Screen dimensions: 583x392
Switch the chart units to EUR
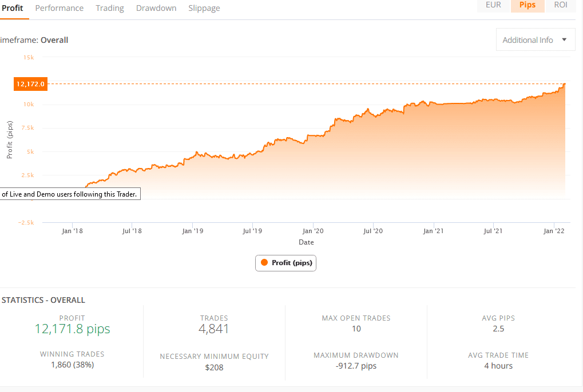493,5
